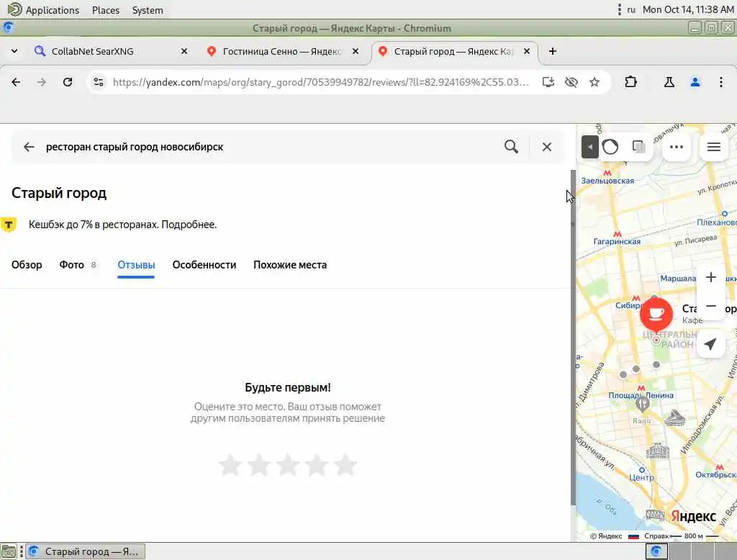
Task: Open Chromium three-dot menu
Action: click(x=721, y=82)
